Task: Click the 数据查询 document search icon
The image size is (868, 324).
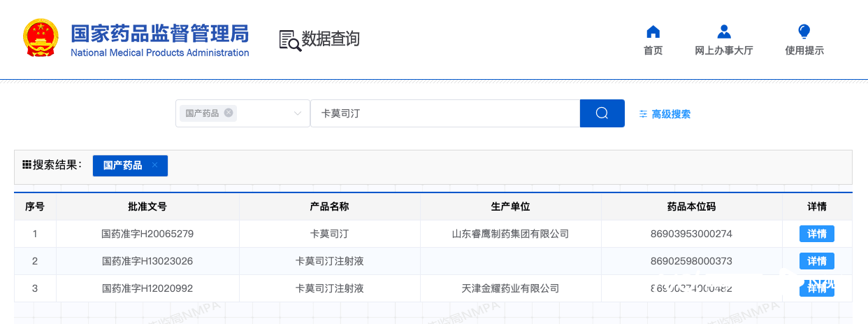Action: point(290,40)
